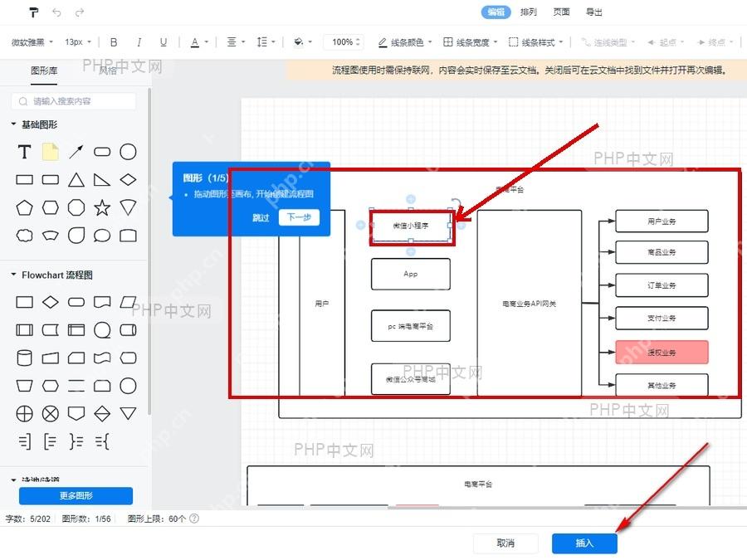The height and width of the screenshot is (560, 747).
Task: Select the flowchart manual input shape
Action: (50, 358)
